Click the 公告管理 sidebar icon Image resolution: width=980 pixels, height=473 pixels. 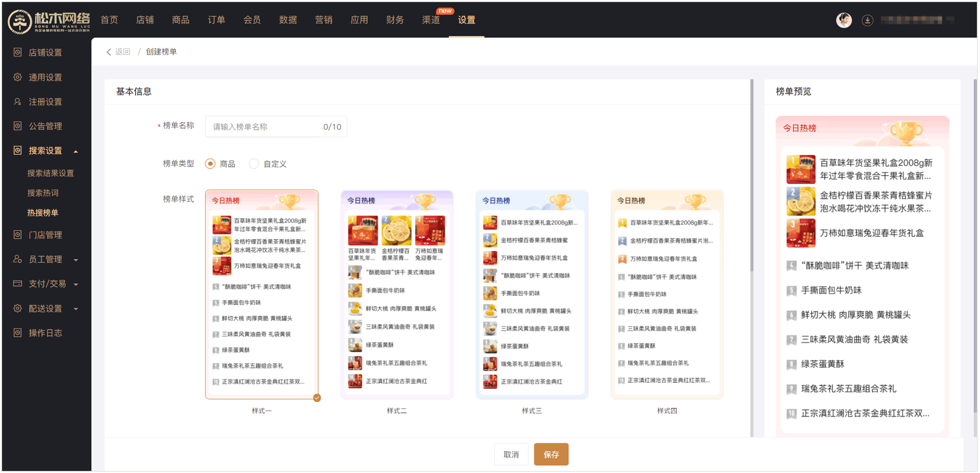click(x=17, y=126)
